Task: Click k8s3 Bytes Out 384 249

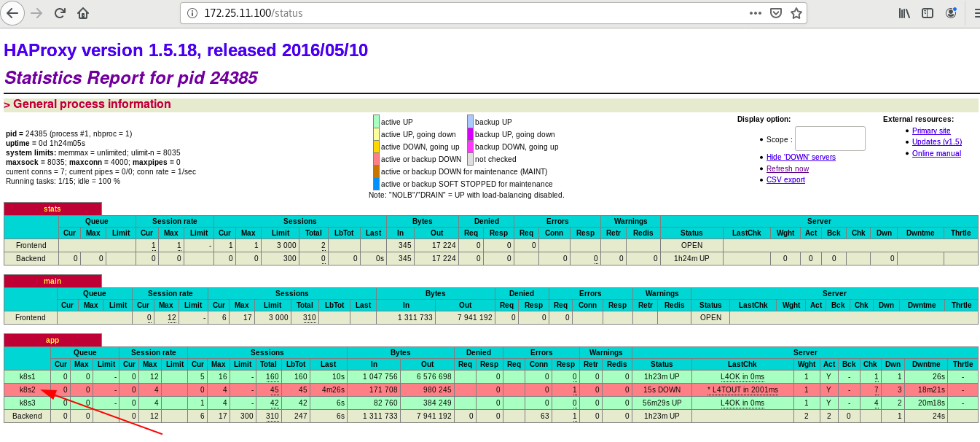Action: coord(437,403)
